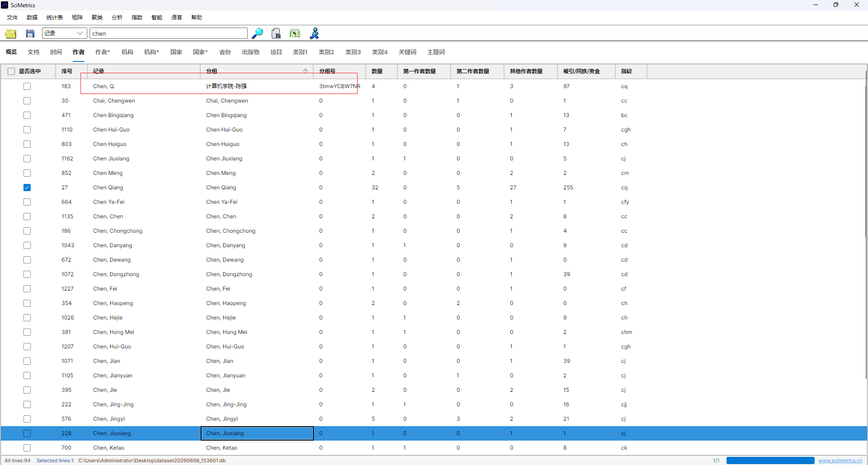Export data with the Excel icon

coord(295,33)
